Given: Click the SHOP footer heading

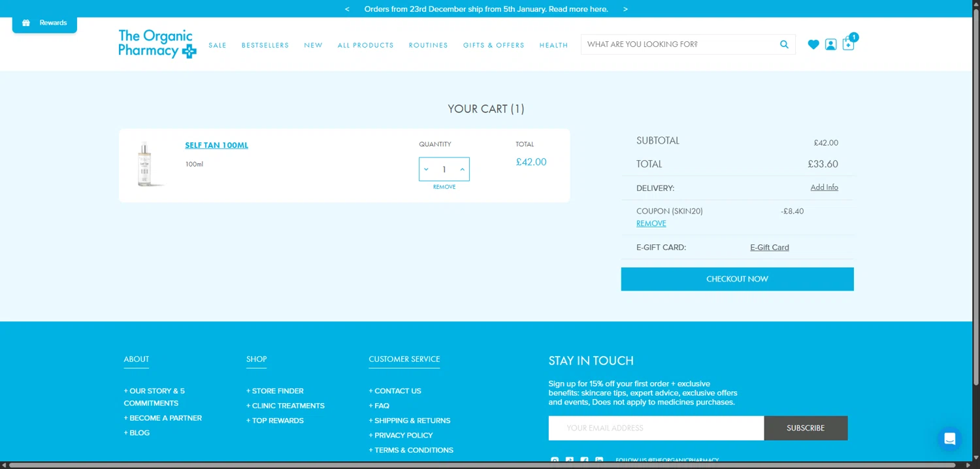Looking at the screenshot, I should coord(257,359).
